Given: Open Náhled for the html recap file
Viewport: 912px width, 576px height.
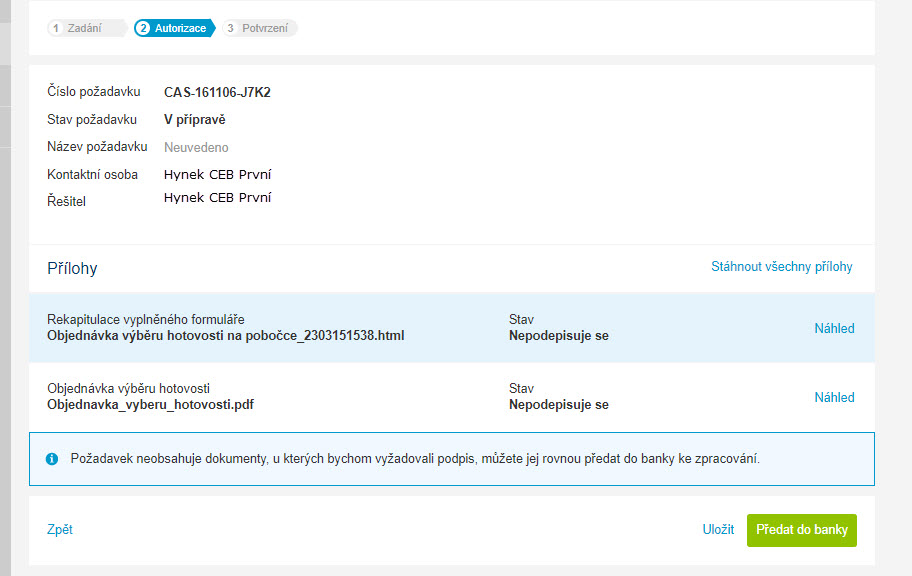Looking at the screenshot, I should coord(834,328).
